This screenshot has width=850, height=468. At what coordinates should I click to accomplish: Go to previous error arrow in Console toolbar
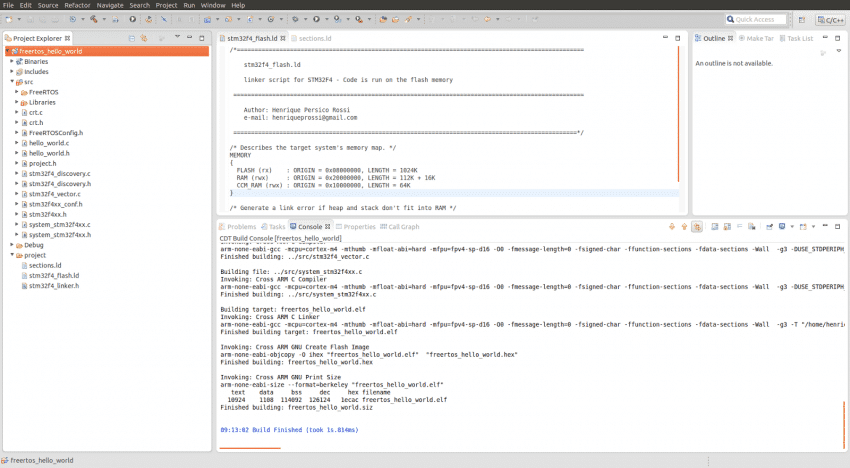coord(684,227)
